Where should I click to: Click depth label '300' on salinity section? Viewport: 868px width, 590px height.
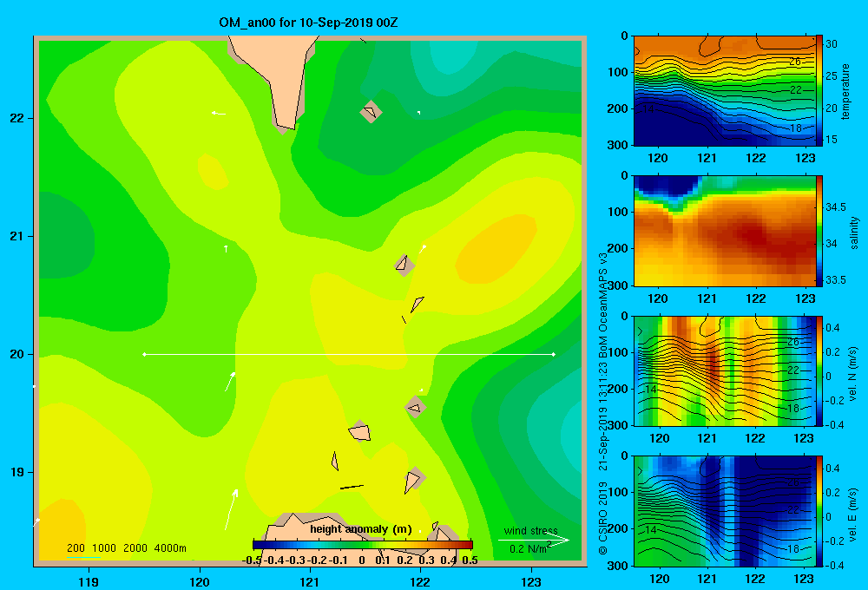click(617, 285)
